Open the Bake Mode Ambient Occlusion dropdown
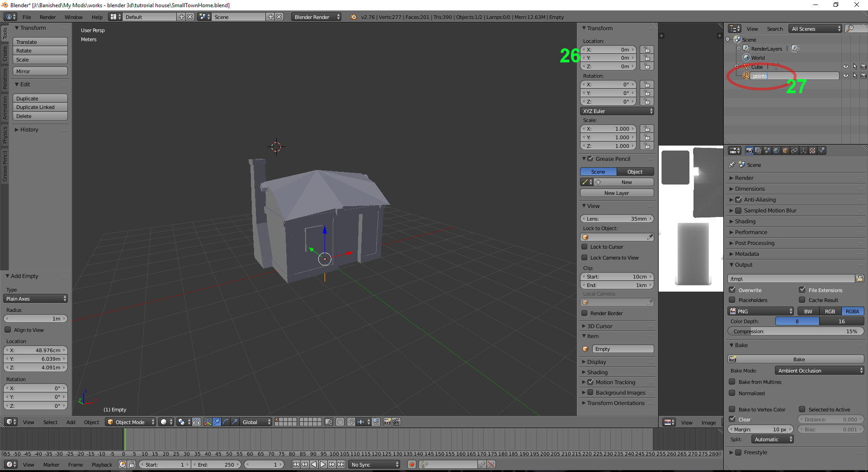 click(x=819, y=371)
